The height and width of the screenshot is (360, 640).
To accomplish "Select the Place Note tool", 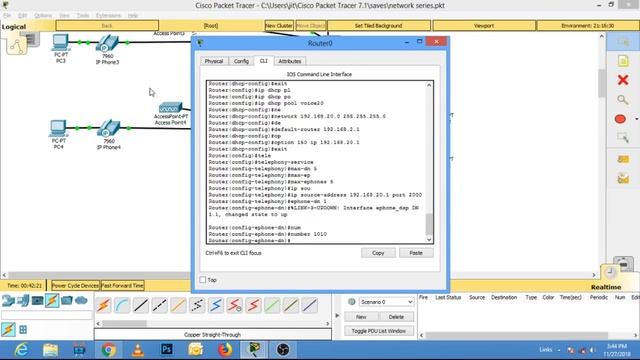I will (623, 61).
